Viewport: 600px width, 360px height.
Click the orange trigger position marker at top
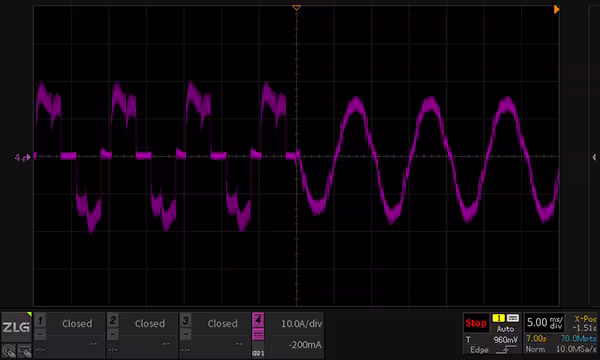coord(296,8)
